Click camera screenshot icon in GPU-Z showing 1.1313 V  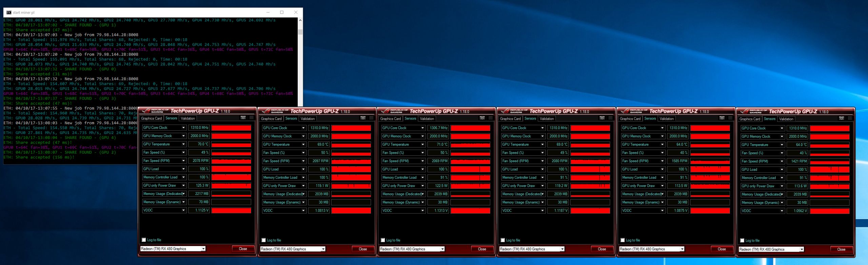[482, 118]
